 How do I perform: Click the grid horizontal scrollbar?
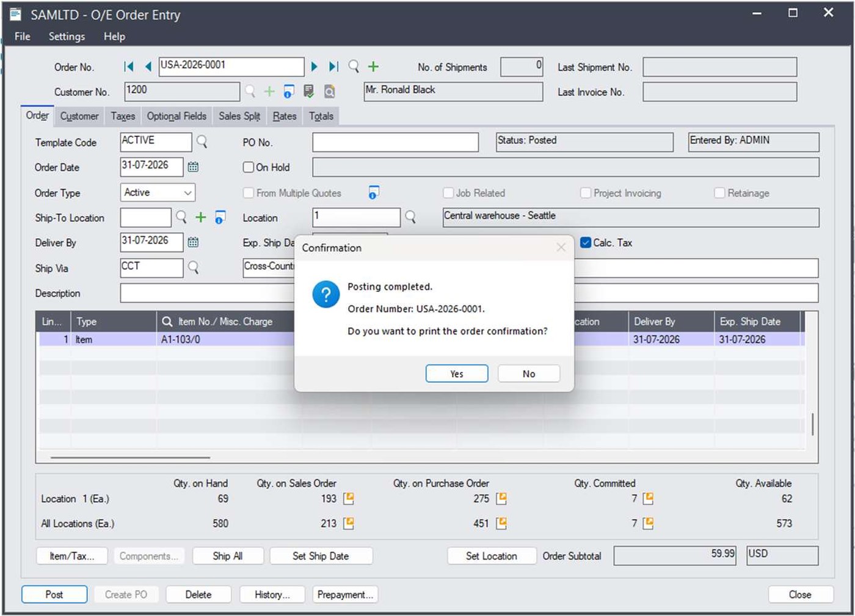(130, 457)
